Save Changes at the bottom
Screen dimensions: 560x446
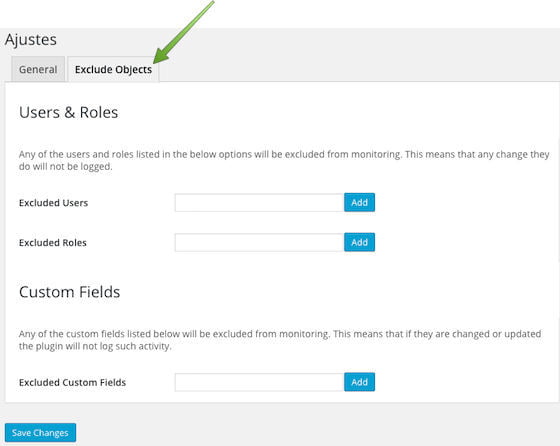click(x=40, y=433)
